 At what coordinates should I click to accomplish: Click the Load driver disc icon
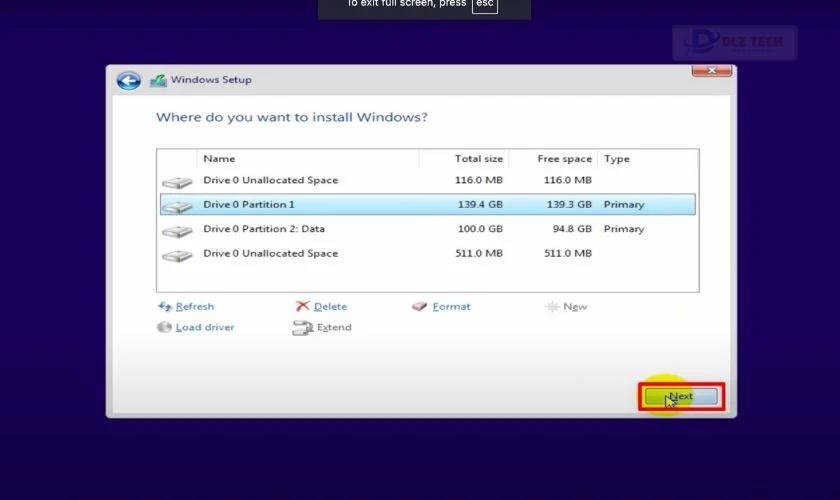pyautogui.click(x=164, y=327)
